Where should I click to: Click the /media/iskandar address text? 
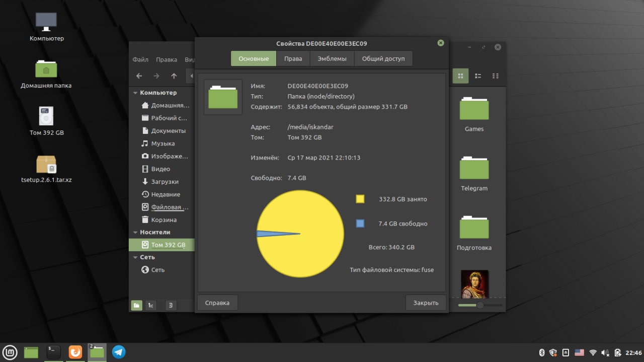tap(310, 127)
